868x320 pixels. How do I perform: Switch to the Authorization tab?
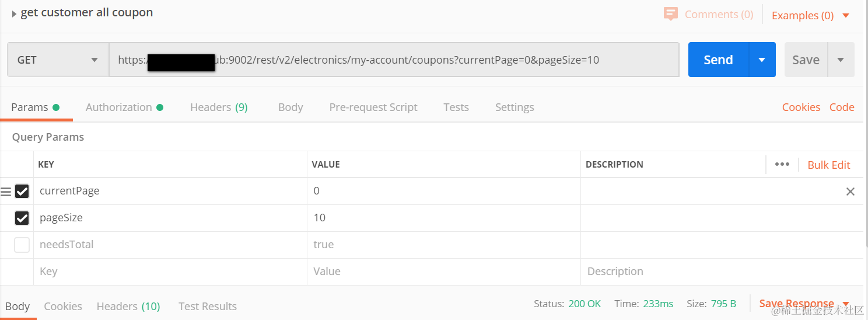tap(119, 107)
